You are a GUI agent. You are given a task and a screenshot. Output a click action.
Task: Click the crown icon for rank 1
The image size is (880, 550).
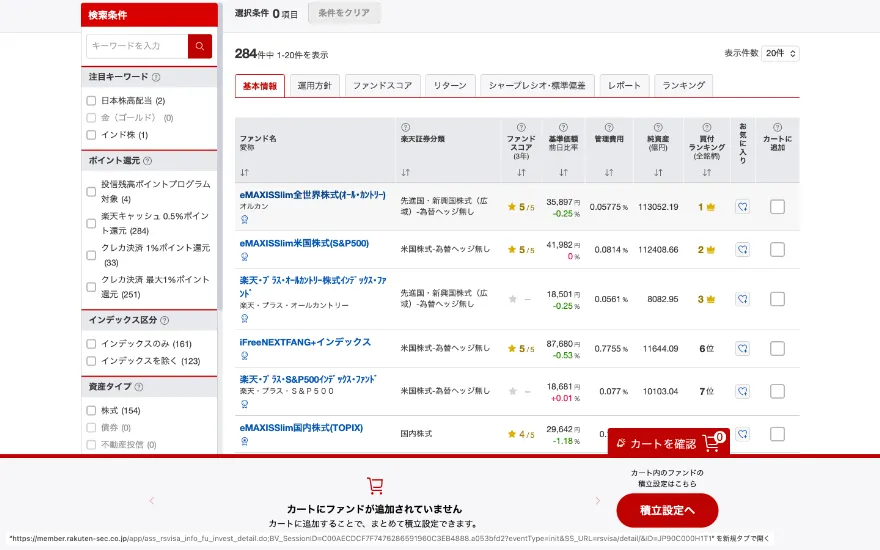tap(711, 207)
